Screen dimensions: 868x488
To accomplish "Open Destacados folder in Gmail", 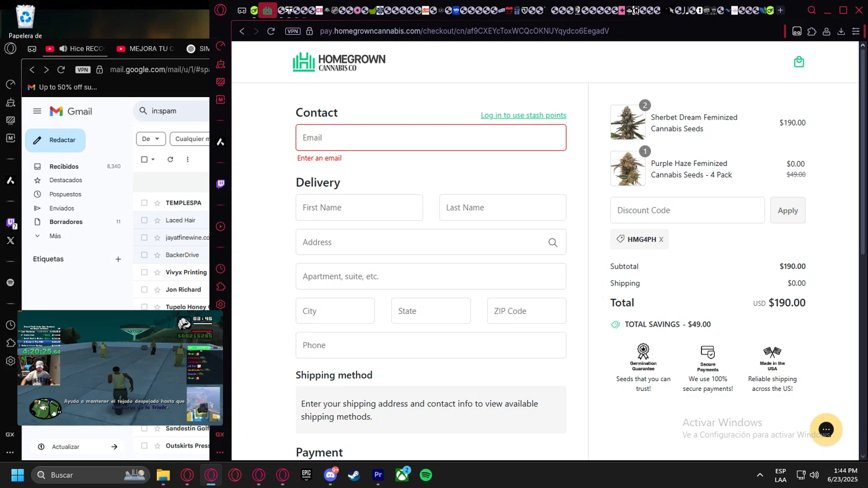I will [65, 180].
